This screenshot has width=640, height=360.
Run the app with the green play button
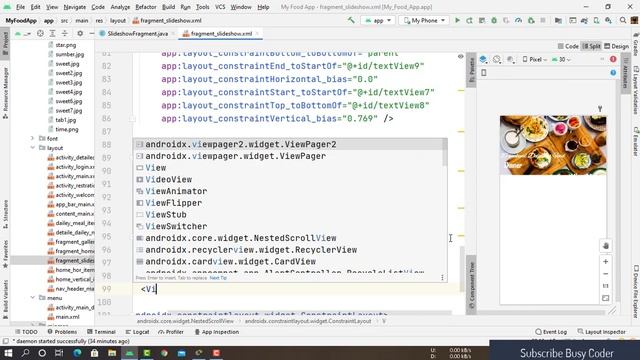(457, 20)
